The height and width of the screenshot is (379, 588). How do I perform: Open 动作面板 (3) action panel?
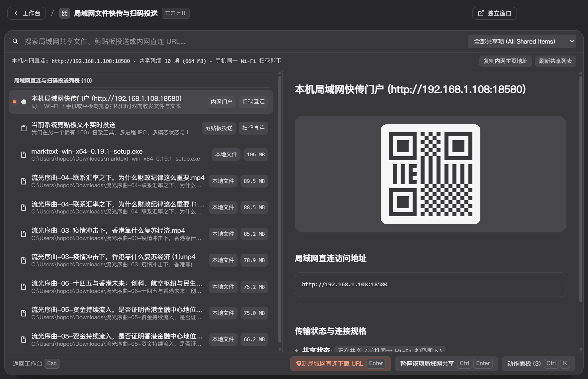pyautogui.click(x=539, y=364)
